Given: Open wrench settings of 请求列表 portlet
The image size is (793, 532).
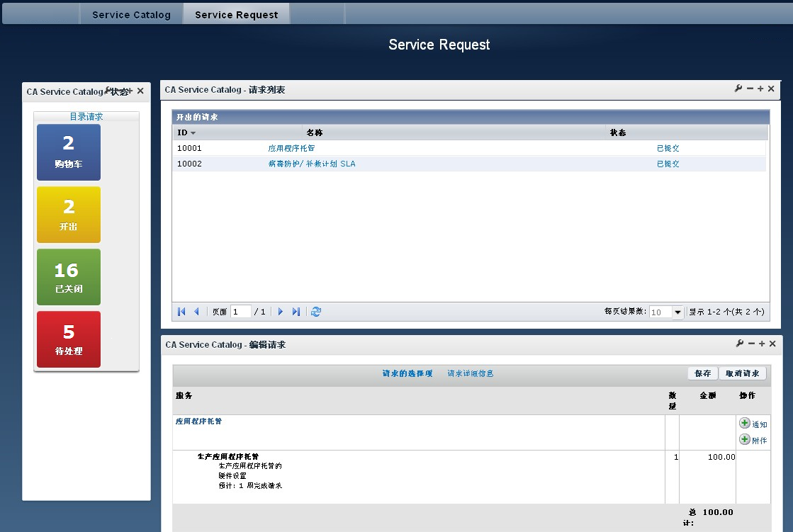Looking at the screenshot, I should pos(738,89).
